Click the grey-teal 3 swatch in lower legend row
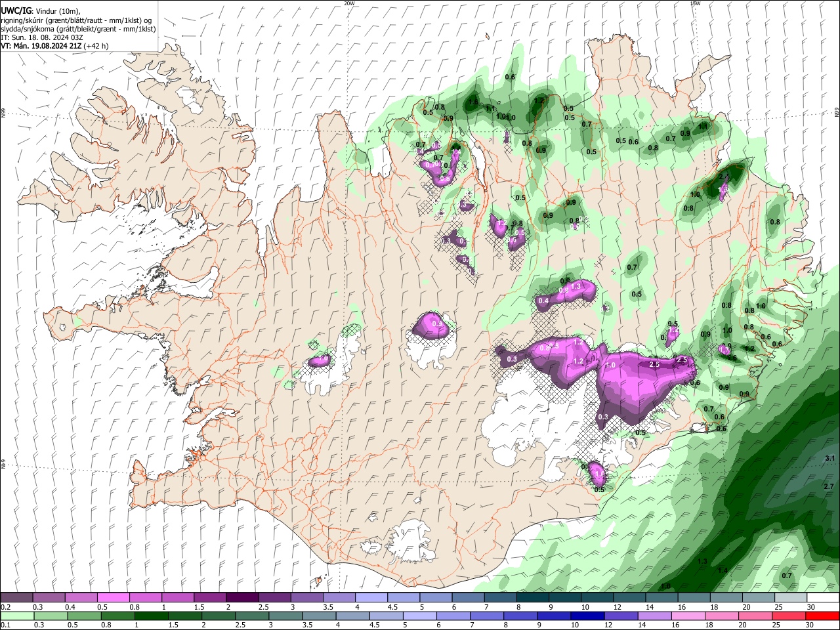 [x=285, y=616]
